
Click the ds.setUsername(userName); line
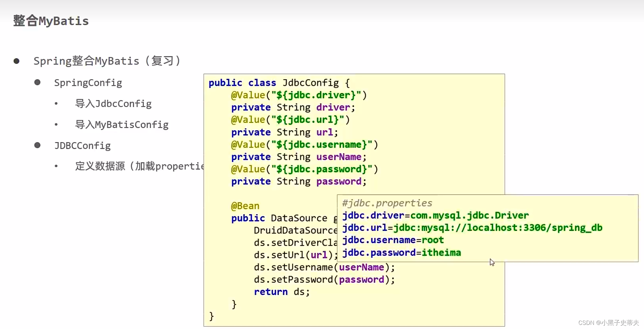click(x=324, y=267)
